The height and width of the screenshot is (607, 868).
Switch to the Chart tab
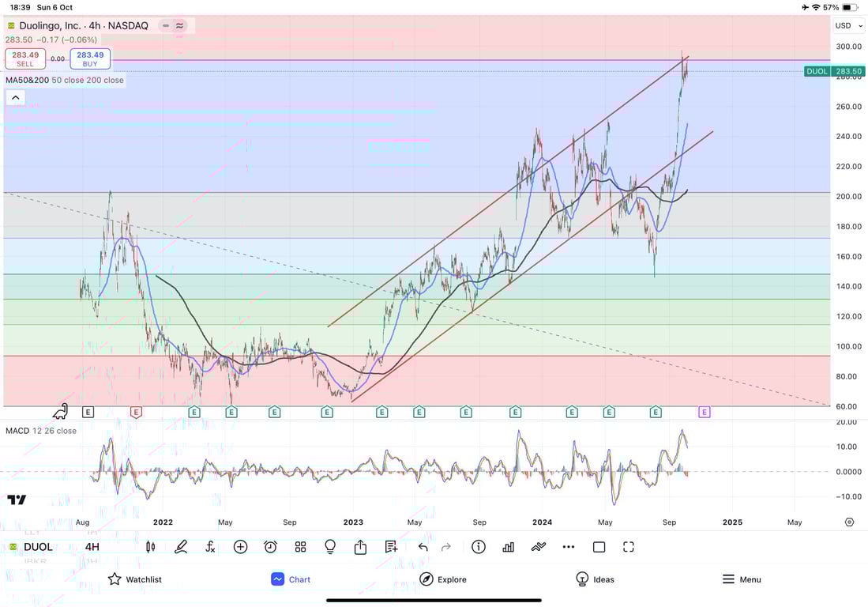[291, 579]
